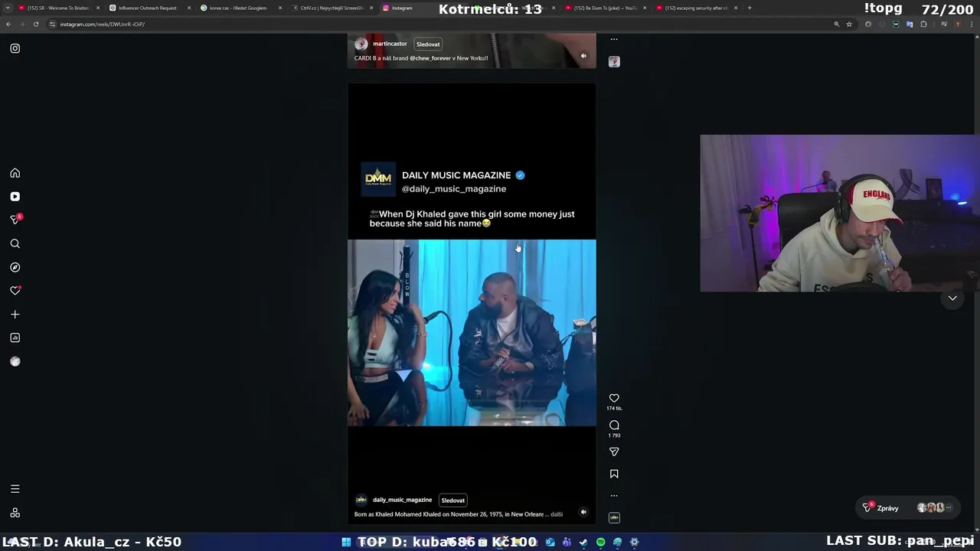
Task: Bookmark page with star icon
Action: click(x=849, y=24)
